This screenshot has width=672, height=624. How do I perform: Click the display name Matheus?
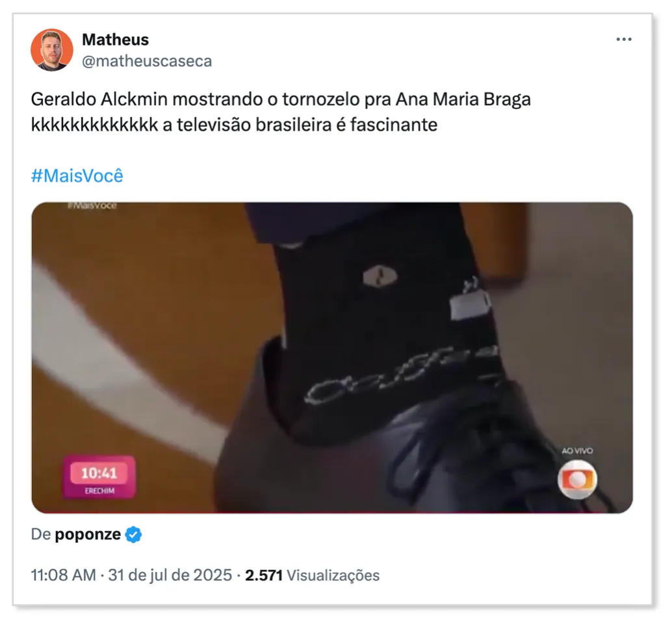[x=115, y=40]
